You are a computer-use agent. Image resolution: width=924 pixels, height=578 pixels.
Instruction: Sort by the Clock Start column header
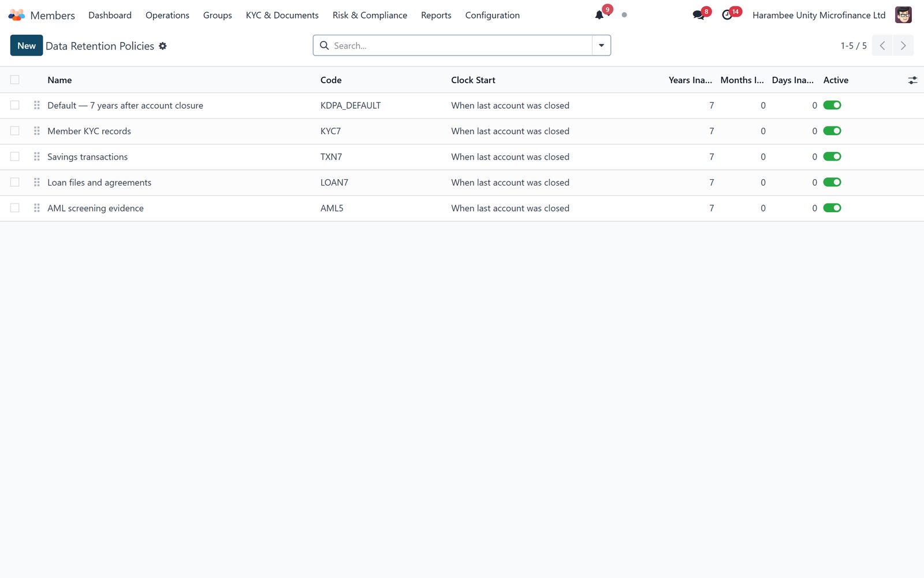point(473,80)
